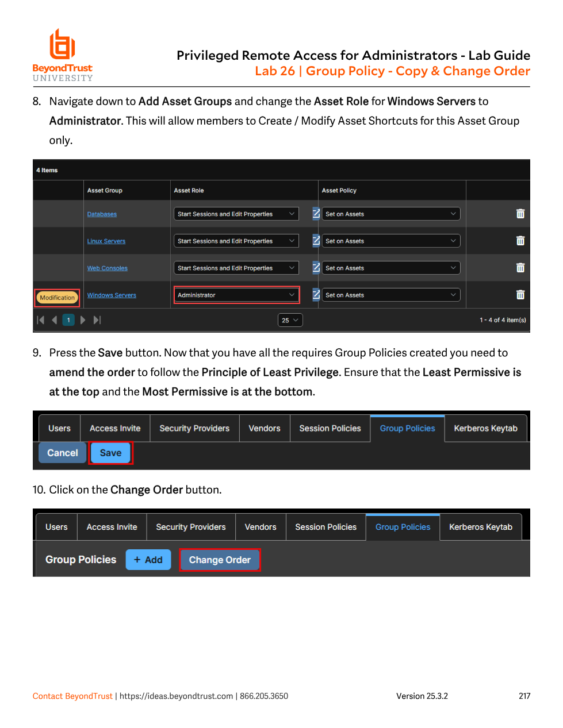
Task: Switch to Users tab above Cancel button
Action: coord(59,429)
